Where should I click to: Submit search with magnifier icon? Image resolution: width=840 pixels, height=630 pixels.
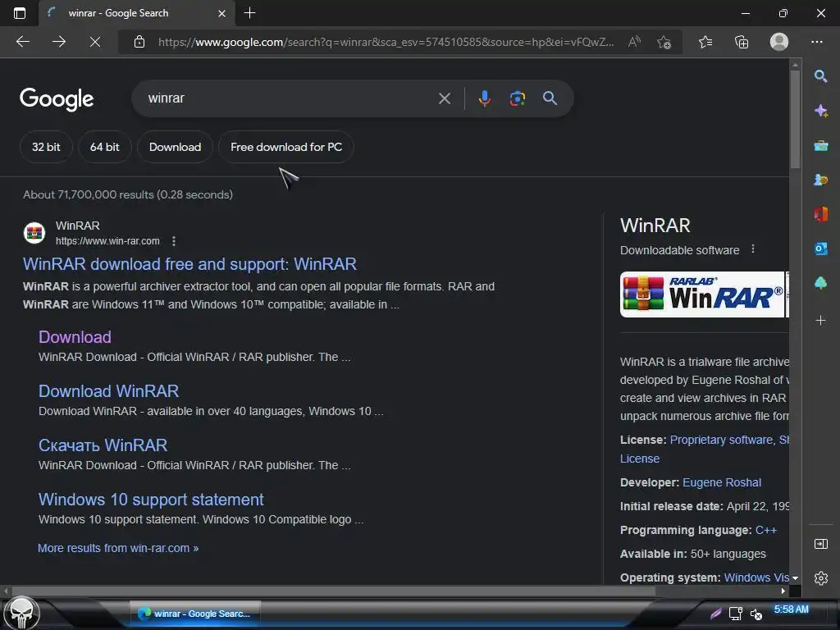click(x=550, y=98)
